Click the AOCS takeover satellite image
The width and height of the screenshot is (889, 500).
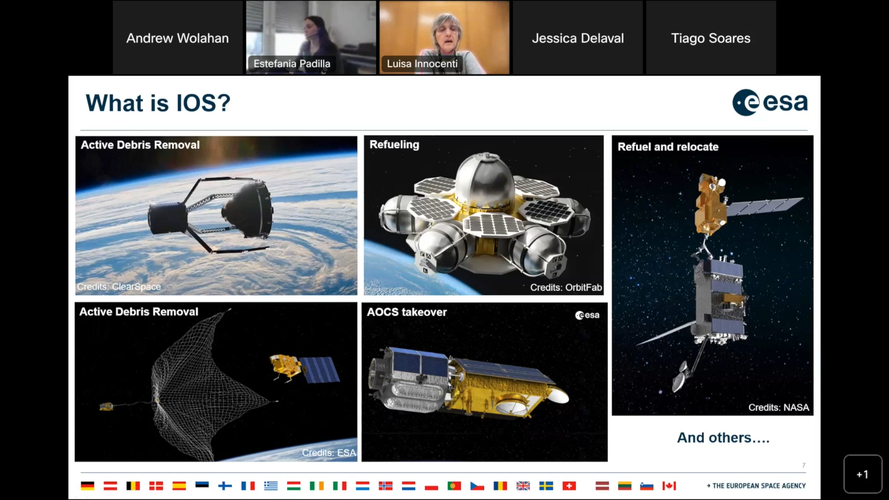click(484, 382)
